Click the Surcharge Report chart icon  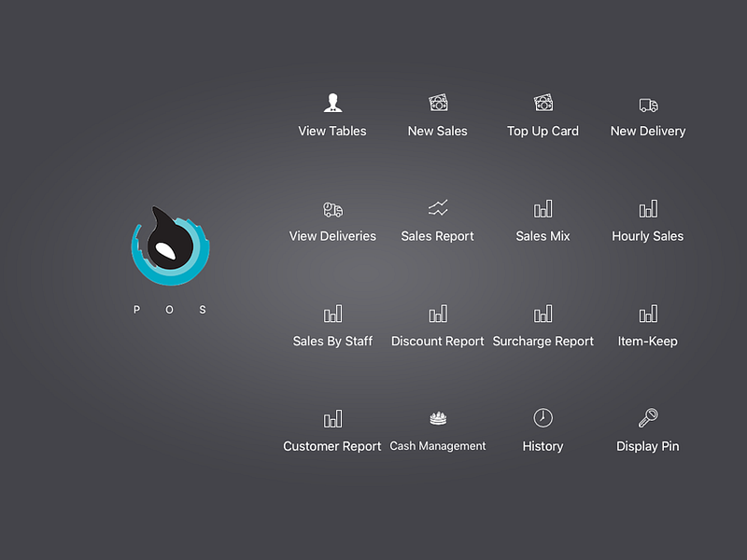543,314
